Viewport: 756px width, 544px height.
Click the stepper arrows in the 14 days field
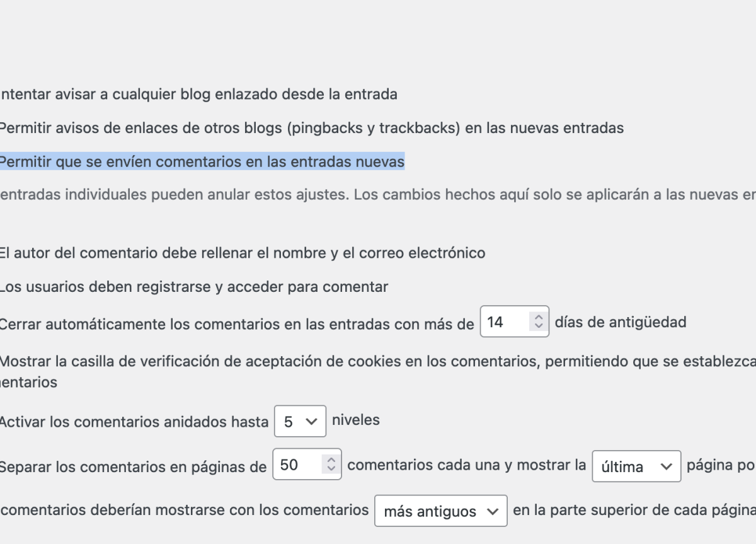[538, 322]
